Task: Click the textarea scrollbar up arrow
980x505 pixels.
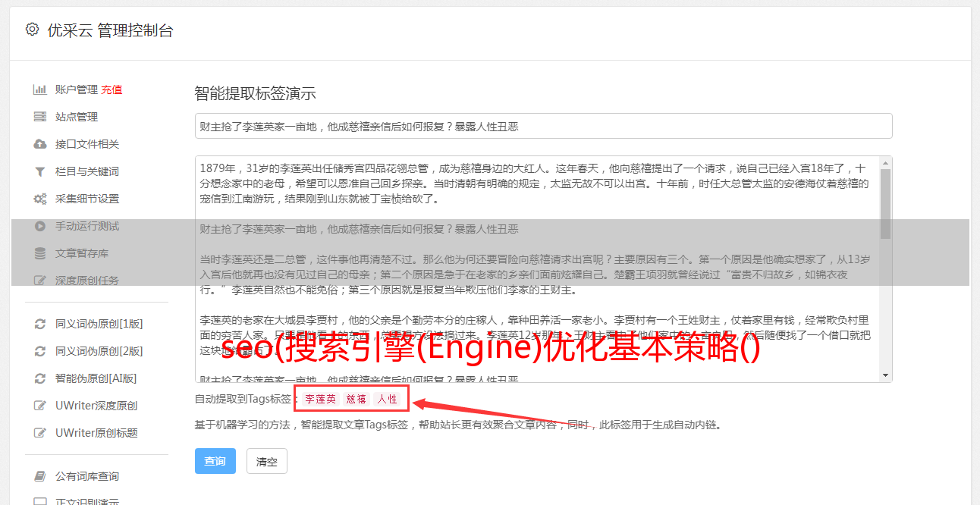Action: [x=885, y=163]
